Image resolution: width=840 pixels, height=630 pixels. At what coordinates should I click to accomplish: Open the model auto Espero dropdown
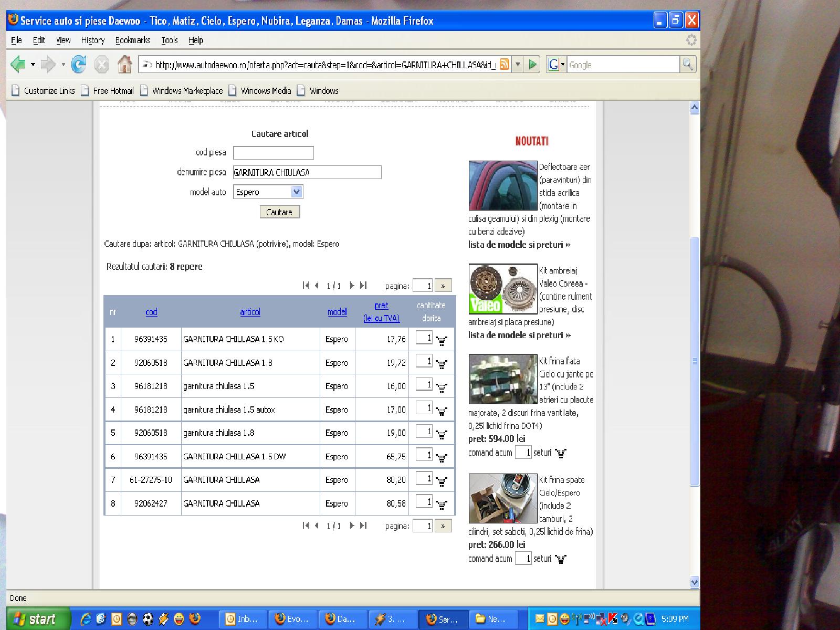(x=297, y=192)
